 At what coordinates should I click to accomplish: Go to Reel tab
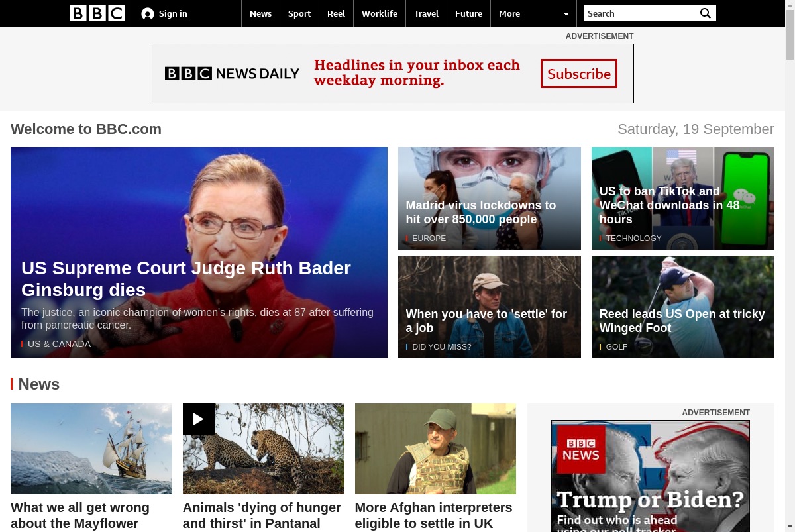click(336, 13)
